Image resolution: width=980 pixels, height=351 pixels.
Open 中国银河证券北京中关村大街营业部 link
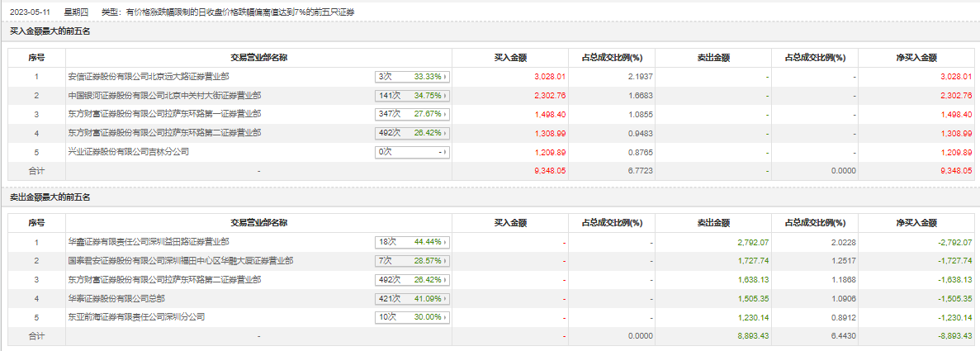[x=164, y=95]
